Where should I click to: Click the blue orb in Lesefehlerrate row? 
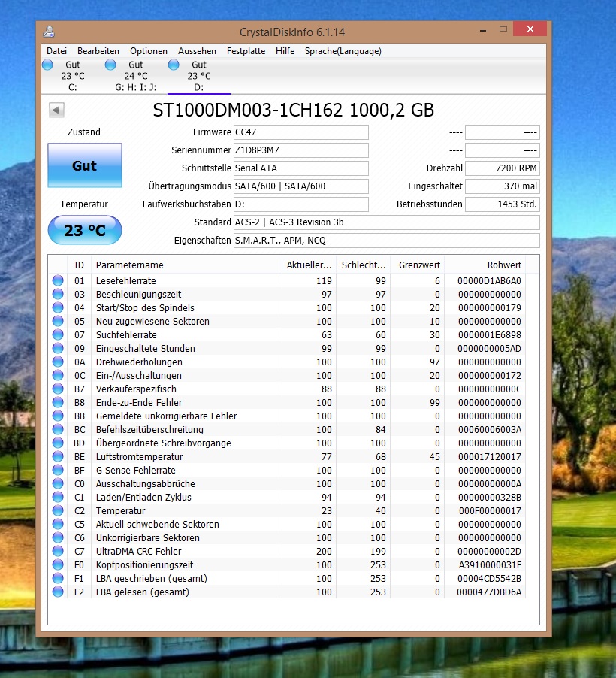point(58,280)
